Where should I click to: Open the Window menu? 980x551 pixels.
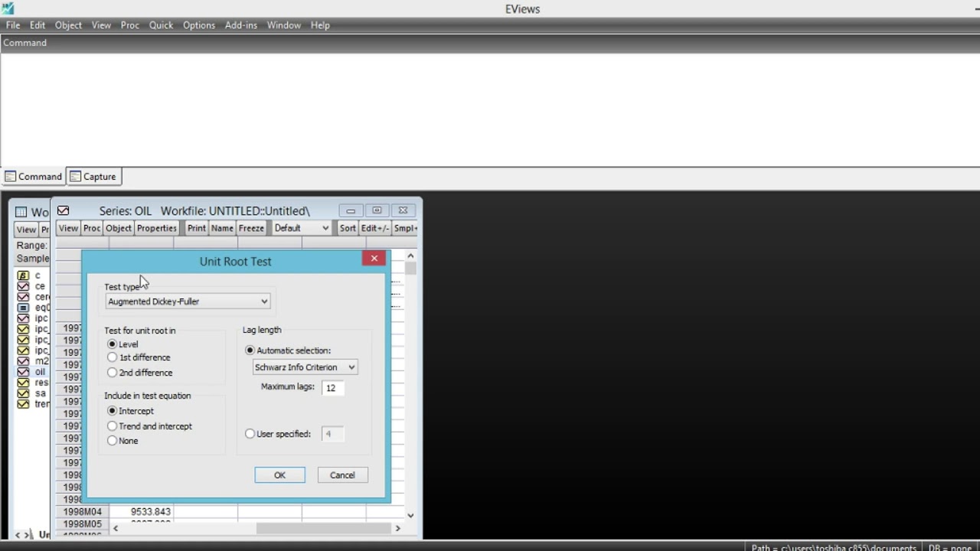(x=283, y=25)
